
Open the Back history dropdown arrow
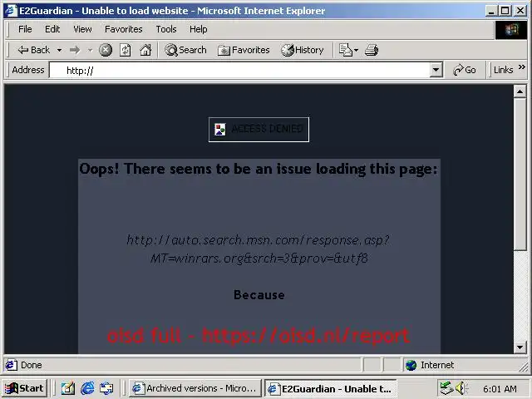(x=59, y=50)
